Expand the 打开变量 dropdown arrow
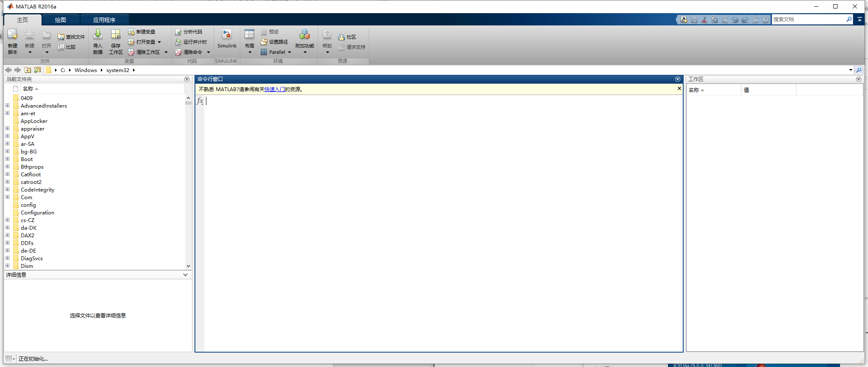868x367 pixels. pos(159,42)
